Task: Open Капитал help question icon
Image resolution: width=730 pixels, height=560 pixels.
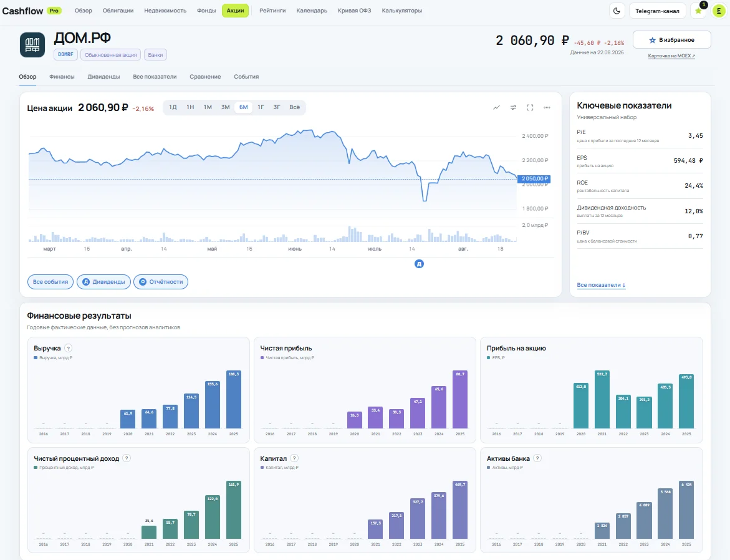Action: (x=294, y=458)
